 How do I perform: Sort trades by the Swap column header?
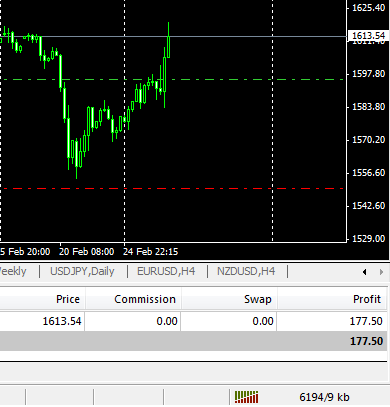(x=258, y=299)
